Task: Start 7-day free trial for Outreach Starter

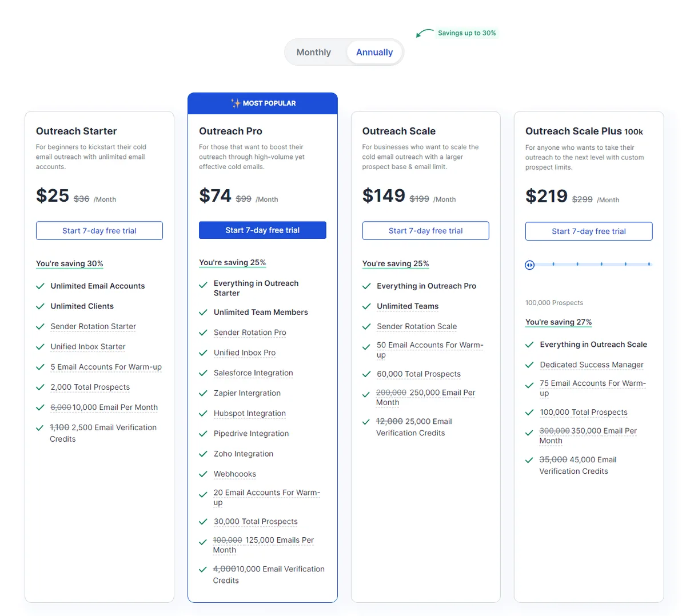Action: point(99,230)
